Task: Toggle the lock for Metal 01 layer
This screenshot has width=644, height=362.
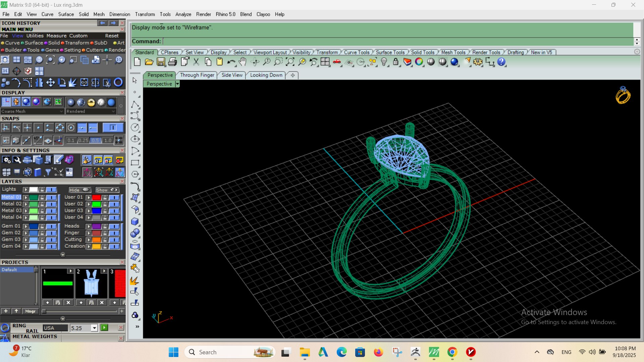Action: point(42,197)
